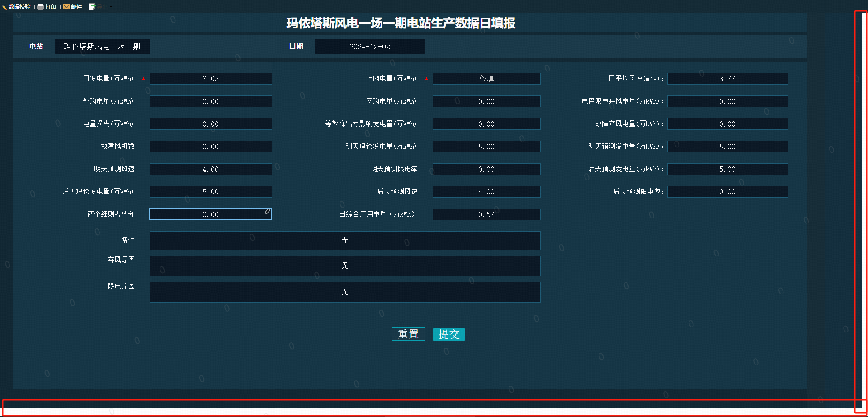The image size is (868, 417).
Task: Click the 数据校验 toolbar label
Action: (x=19, y=7)
